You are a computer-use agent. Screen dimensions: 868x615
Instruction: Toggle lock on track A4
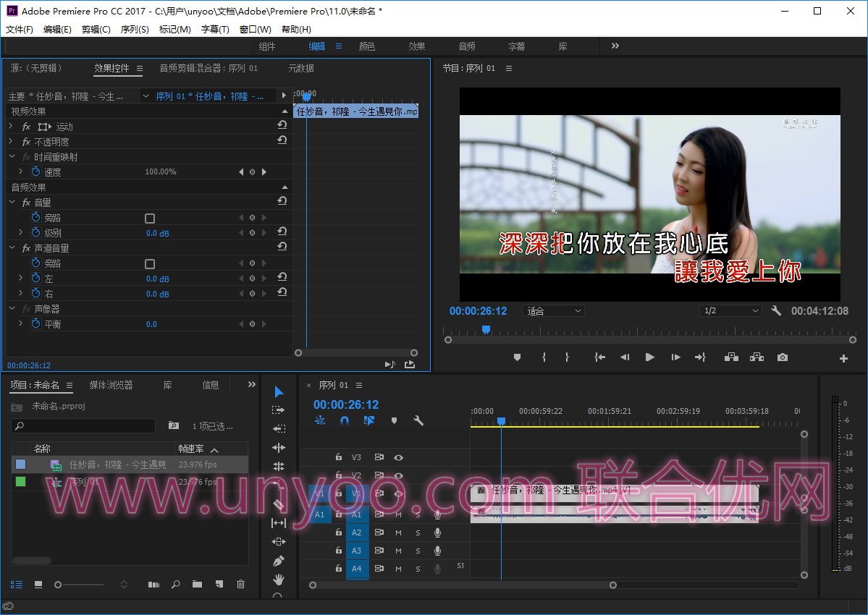click(338, 568)
